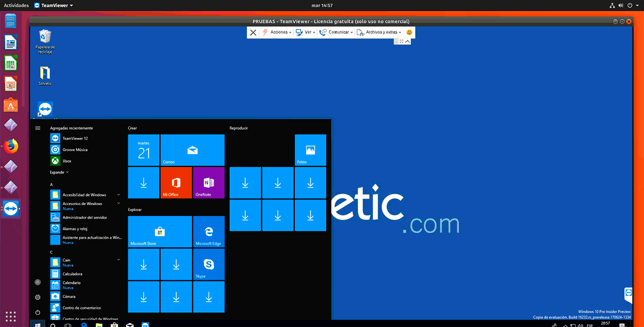This screenshot has height=327, width=644.
Task: Open the Start menu hamburger icon
Action: pos(38,128)
